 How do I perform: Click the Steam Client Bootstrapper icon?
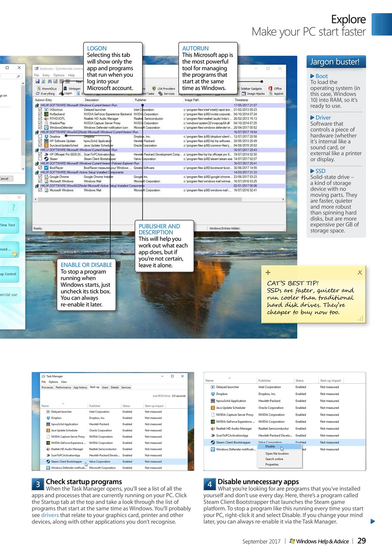47,461
